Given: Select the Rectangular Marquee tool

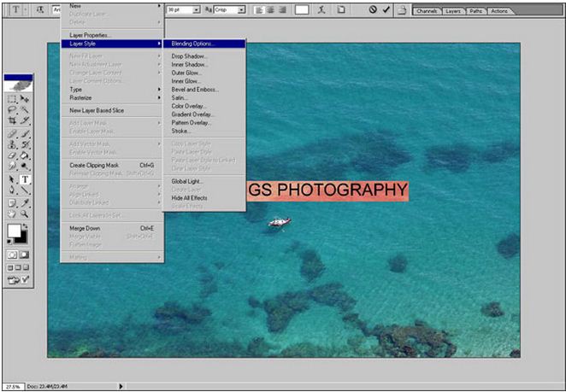Looking at the screenshot, I should 12,99.
